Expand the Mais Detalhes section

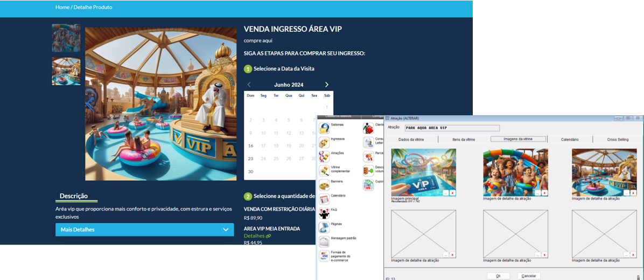tap(144, 229)
